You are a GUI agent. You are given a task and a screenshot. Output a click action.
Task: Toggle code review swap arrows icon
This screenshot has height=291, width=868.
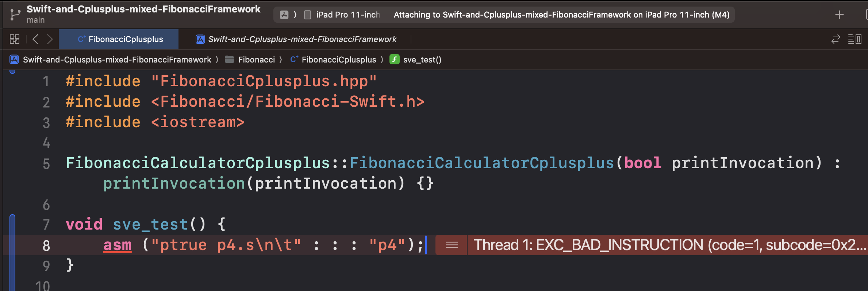click(x=836, y=39)
